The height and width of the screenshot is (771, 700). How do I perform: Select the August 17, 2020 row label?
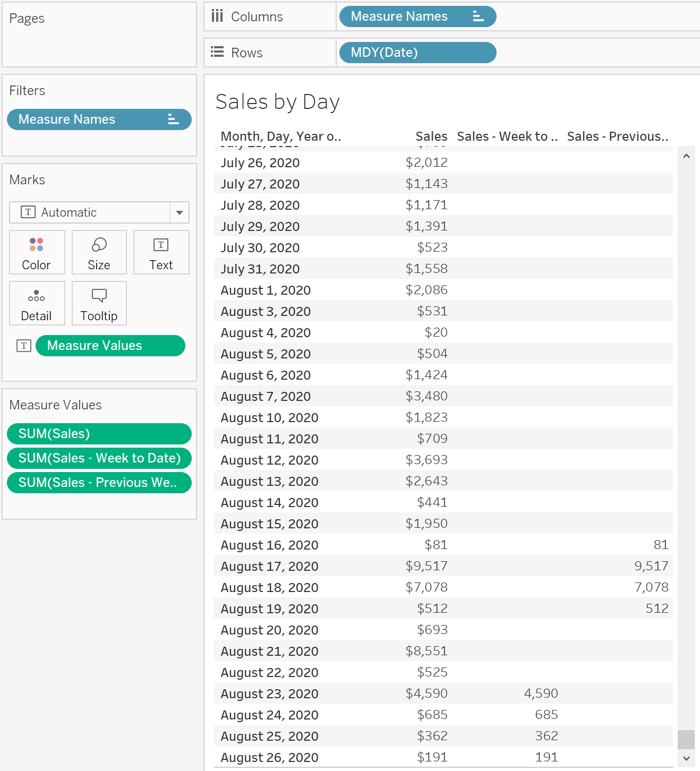point(269,567)
